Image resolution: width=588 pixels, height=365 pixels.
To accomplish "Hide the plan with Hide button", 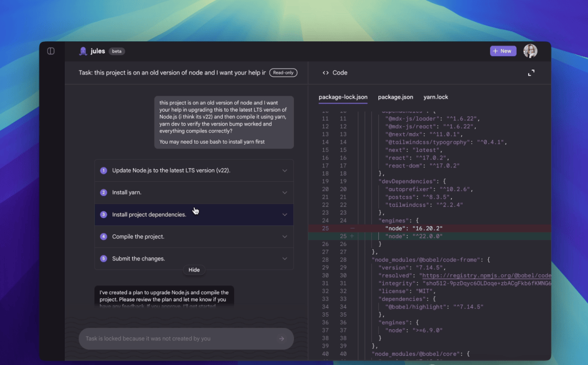I will tap(194, 270).
